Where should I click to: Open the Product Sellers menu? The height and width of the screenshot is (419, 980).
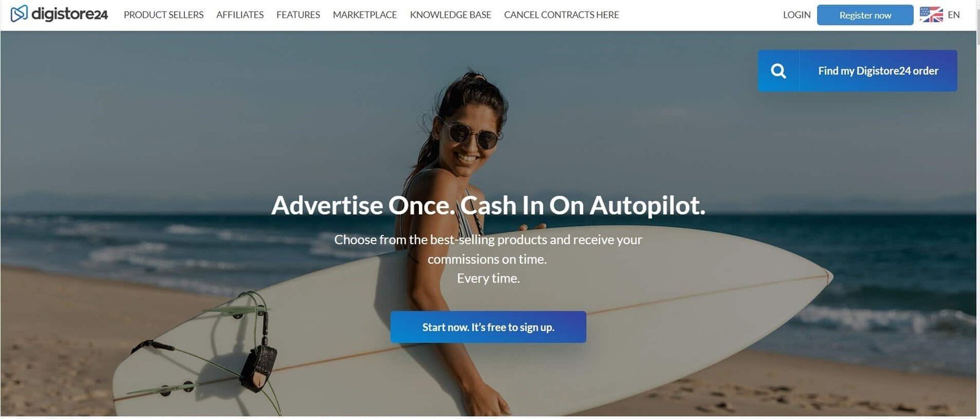point(164,15)
